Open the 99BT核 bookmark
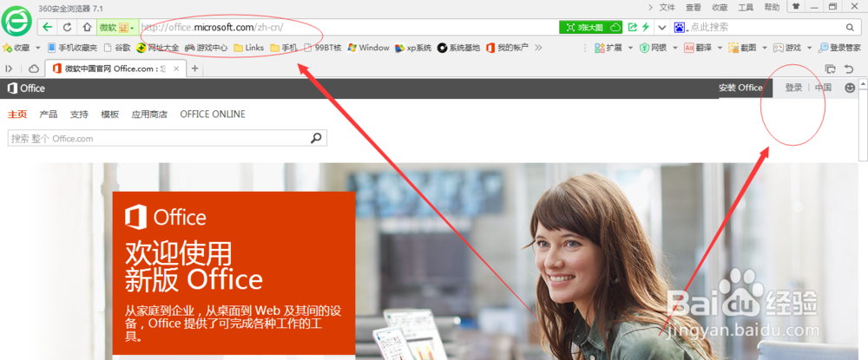Image resolution: width=868 pixels, height=360 pixels. (x=323, y=48)
